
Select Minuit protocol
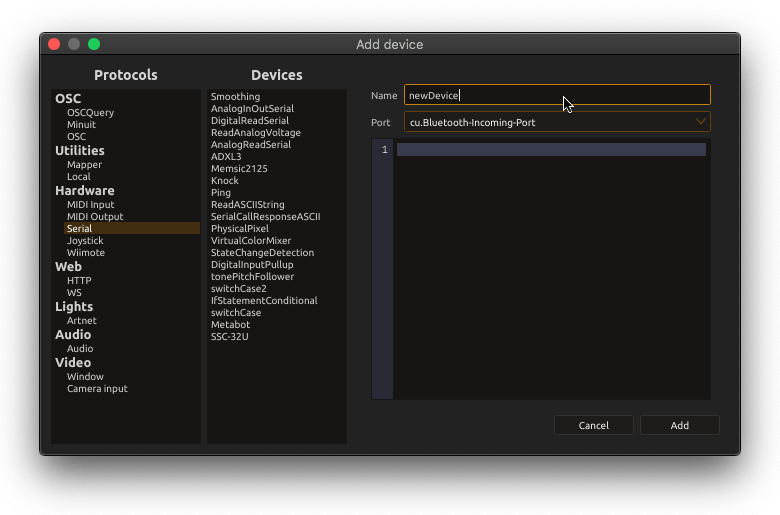[81, 124]
